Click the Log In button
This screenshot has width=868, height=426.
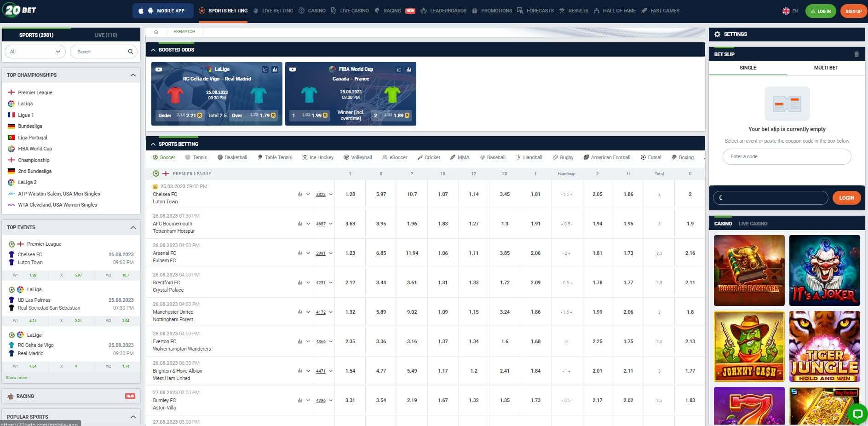click(x=821, y=11)
